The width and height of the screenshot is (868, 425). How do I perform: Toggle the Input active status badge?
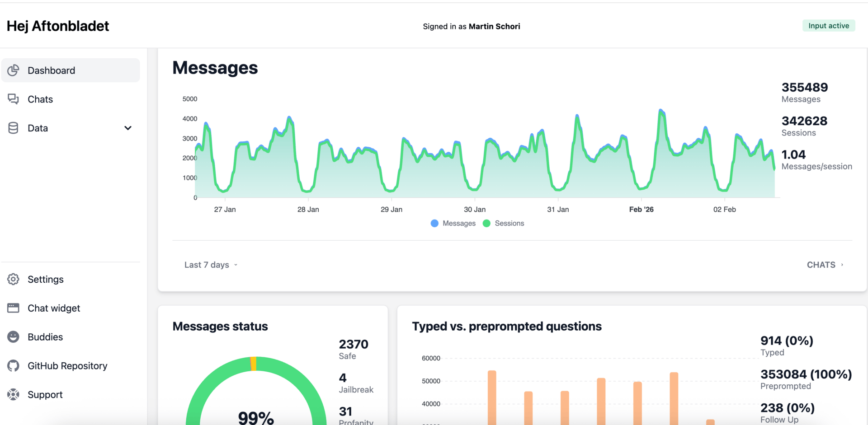829,26
